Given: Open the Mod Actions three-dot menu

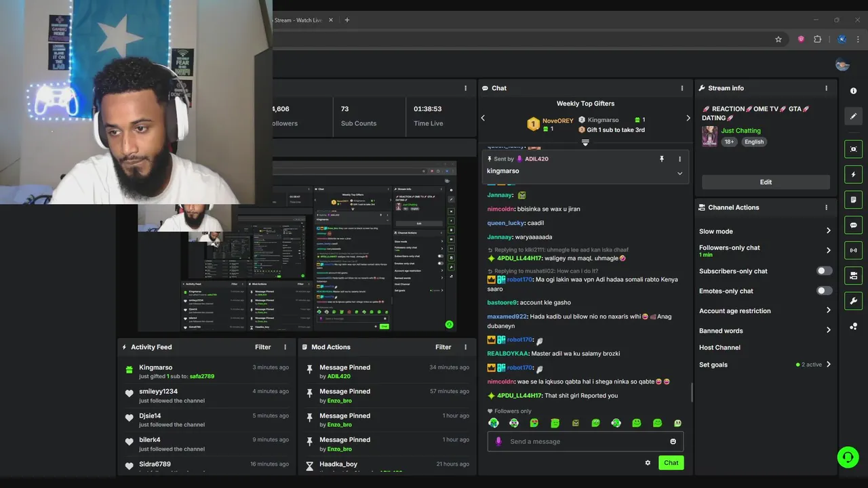Looking at the screenshot, I should click(x=465, y=347).
